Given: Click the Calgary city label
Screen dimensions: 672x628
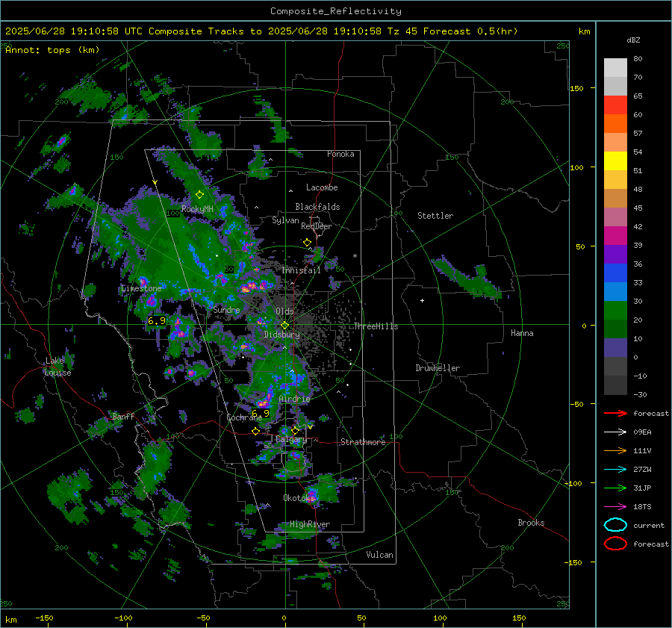Looking at the screenshot, I should coord(291,439).
